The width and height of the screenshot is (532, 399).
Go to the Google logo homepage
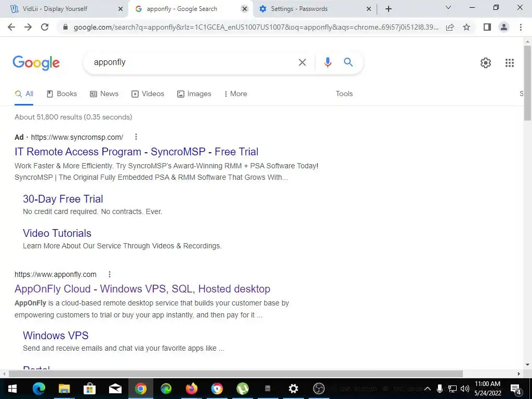(x=36, y=63)
